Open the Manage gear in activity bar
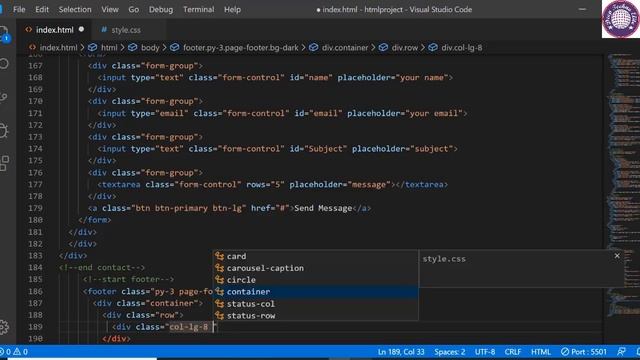 4,327
